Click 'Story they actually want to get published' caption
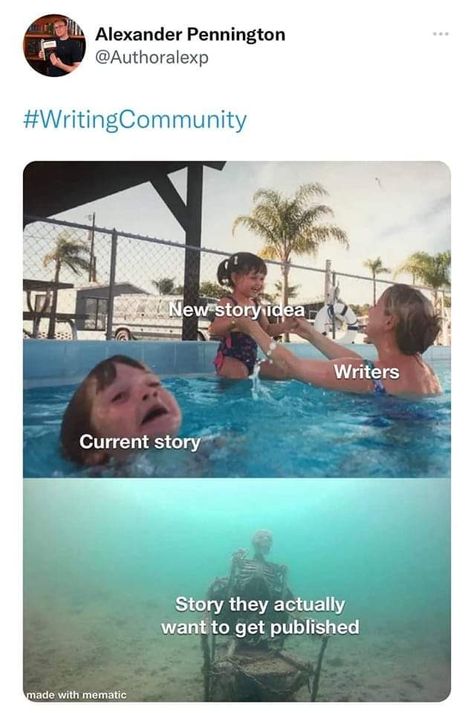Screen dimensions: 474x713 tap(260, 616)
